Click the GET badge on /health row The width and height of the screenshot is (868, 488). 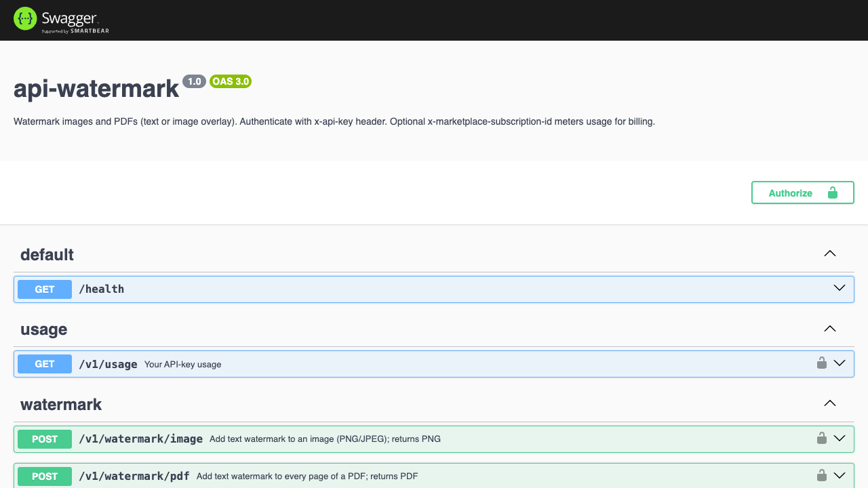point(45,289)
